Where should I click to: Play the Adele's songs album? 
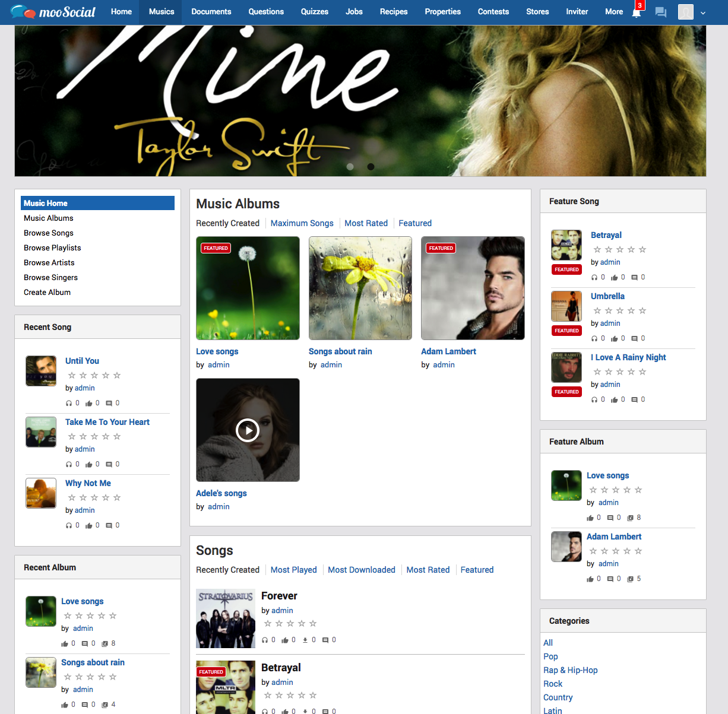pos(248,430)
